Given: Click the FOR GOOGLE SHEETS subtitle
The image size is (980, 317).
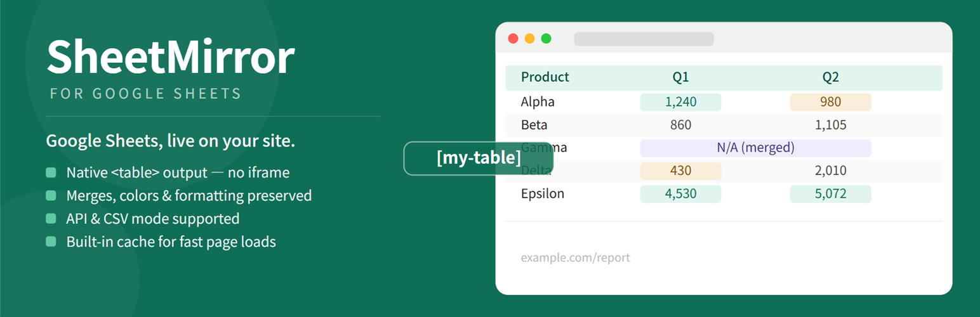Looking at the screenshot, I should pyautogui.click(x=146, y=94).
